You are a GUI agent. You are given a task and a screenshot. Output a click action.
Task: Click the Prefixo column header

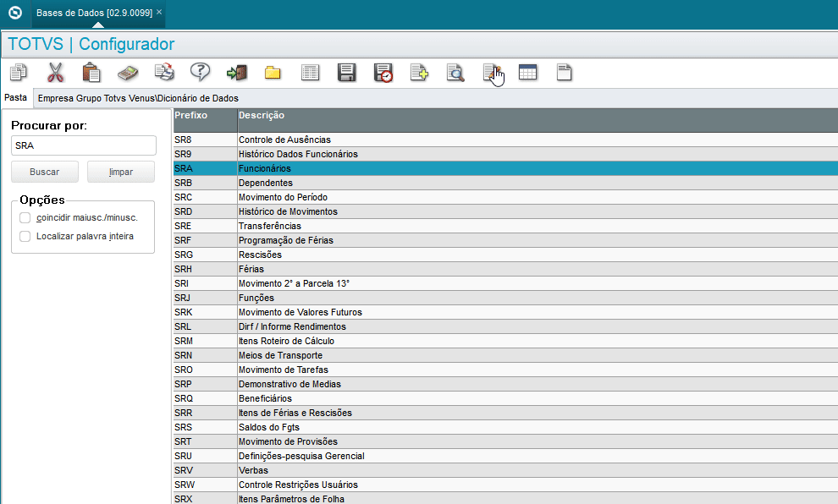point(205,120)
